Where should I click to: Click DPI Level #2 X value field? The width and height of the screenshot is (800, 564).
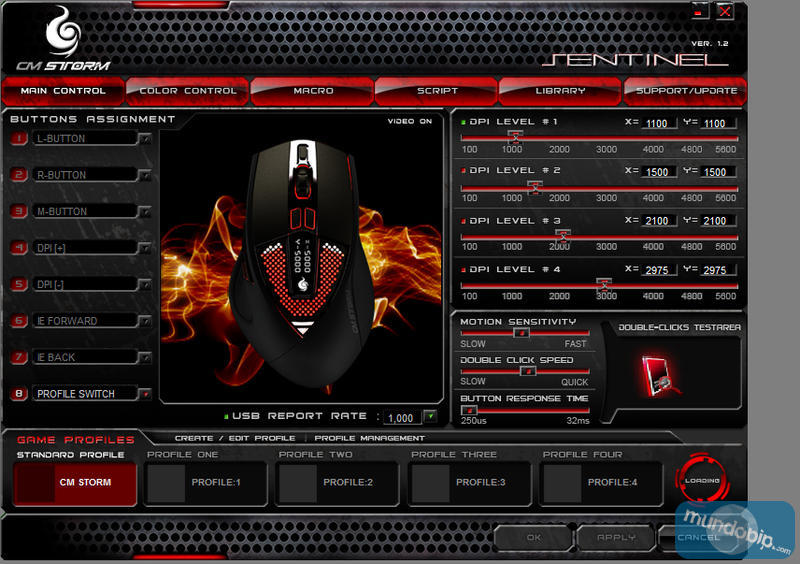click(x=659, y=172)
